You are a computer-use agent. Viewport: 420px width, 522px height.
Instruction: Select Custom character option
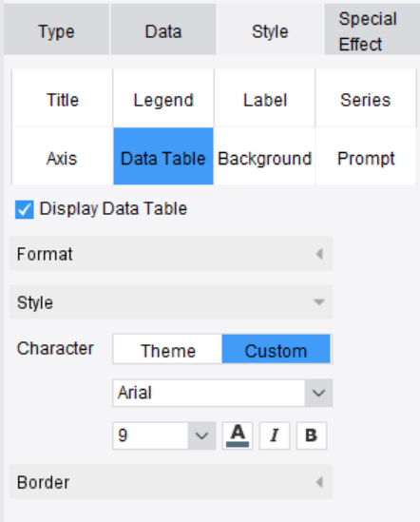(276, 349)
